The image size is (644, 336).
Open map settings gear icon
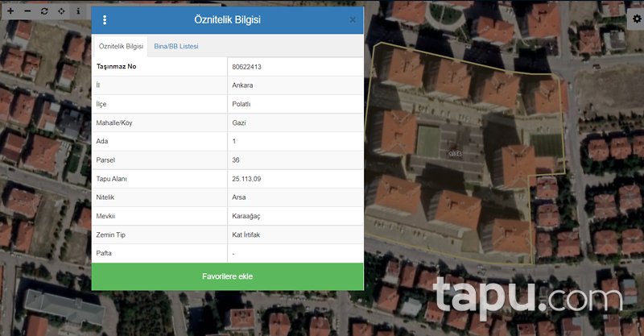tap(636, 19)
